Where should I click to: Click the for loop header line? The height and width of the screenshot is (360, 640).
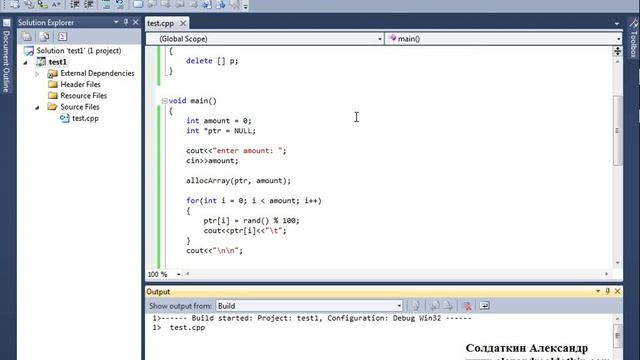pos(254,201)
